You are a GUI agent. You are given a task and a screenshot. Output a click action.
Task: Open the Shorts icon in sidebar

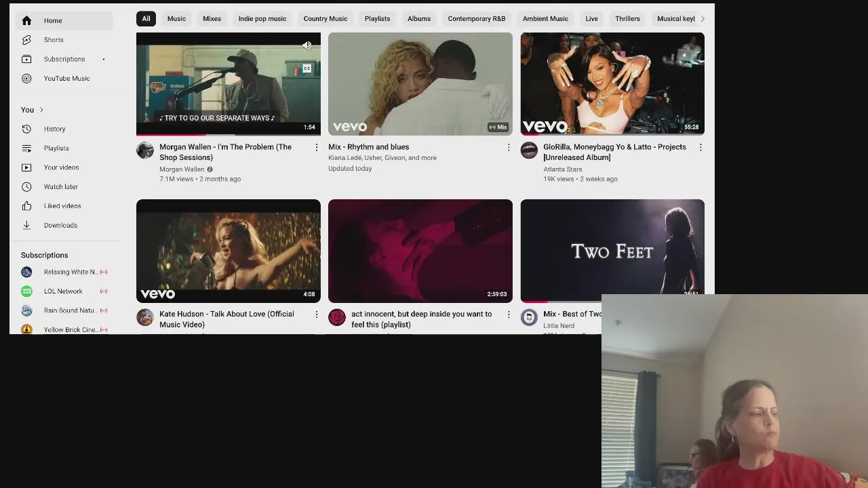tap(26, 40)
